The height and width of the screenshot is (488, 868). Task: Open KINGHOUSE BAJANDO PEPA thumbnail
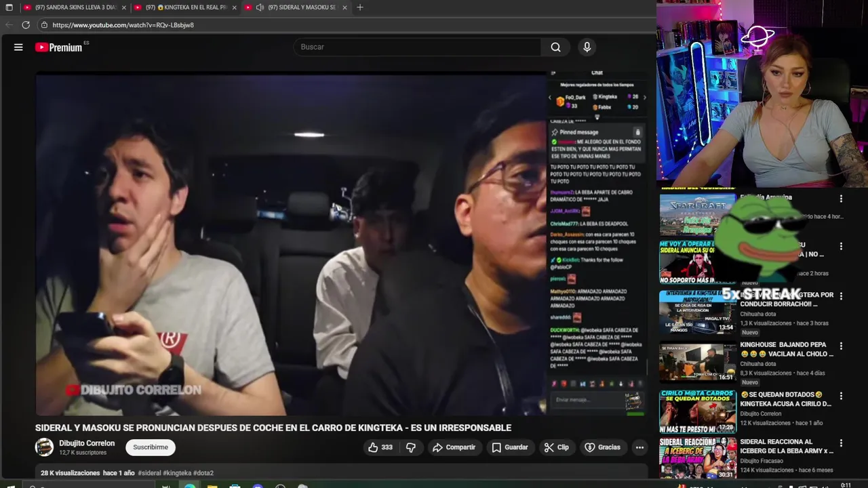coord(697,362)
